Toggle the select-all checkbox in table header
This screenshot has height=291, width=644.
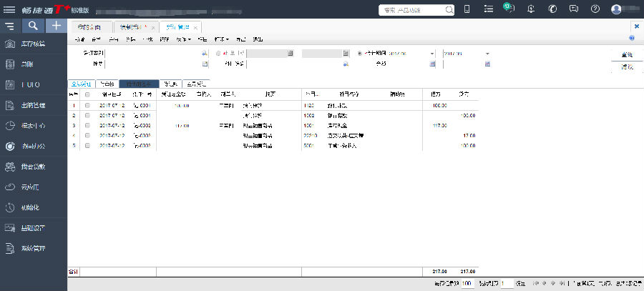(87, 94)
